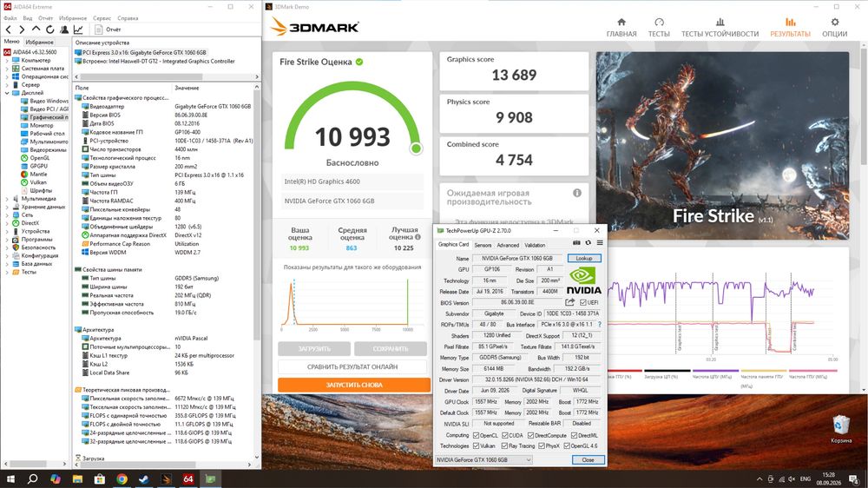Click AIDA64 up-level arrow toolbar icon
868x488 pixels.
pyautogui.click(x=36, y=29)
